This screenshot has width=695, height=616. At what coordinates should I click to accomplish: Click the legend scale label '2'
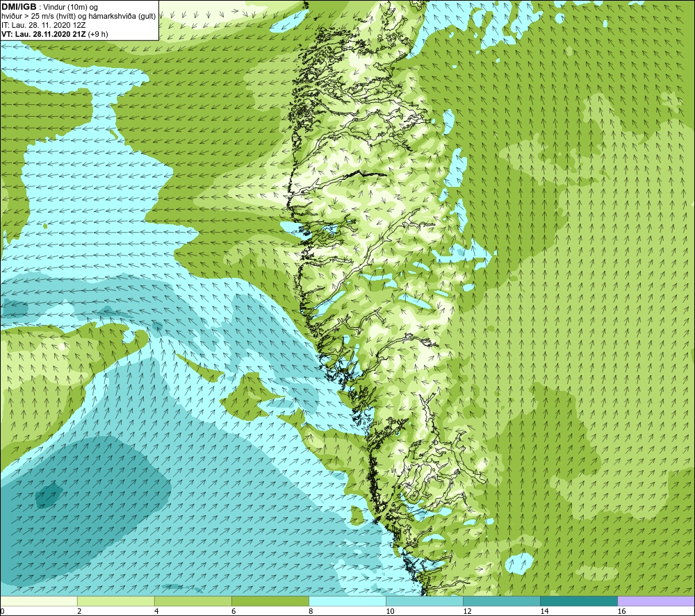(x=79, y=612)
